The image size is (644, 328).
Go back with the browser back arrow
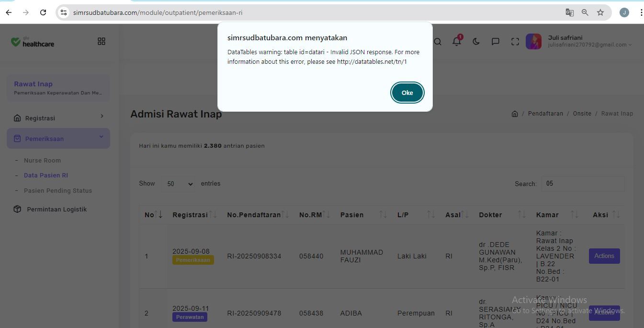[x=9, y=12]
